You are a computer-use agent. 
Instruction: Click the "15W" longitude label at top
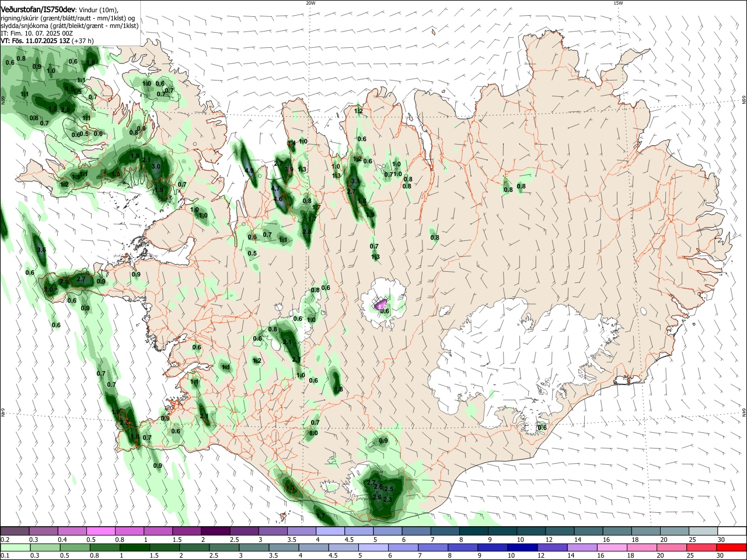pos(618,3)
